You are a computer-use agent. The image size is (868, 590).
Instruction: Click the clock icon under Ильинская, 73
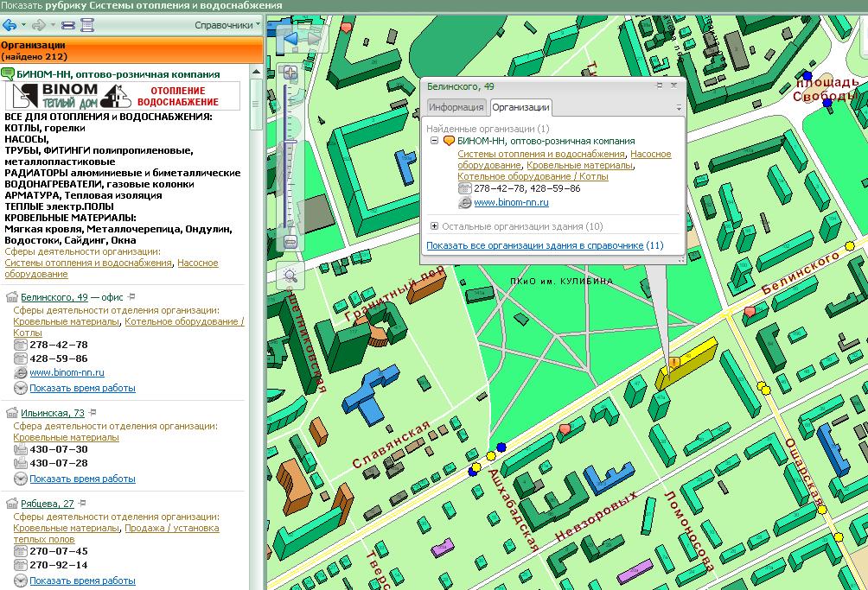[20, 479]
